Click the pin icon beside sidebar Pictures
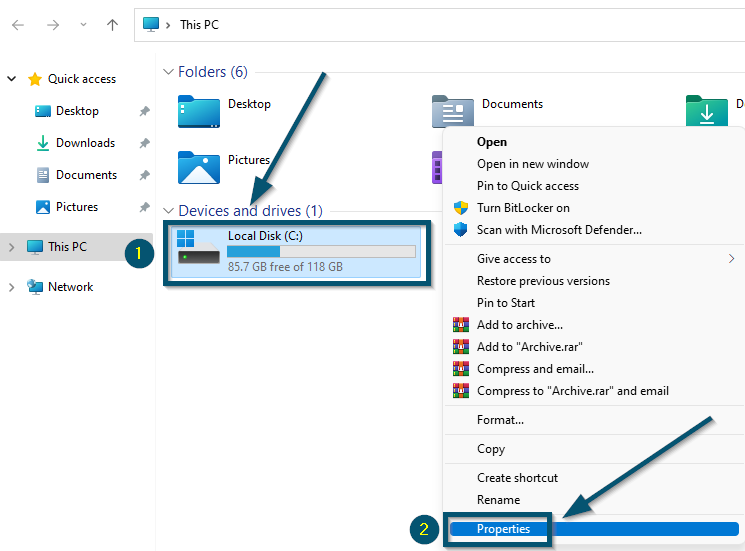This screenshot has width=745, height=551. pos(144,207)
